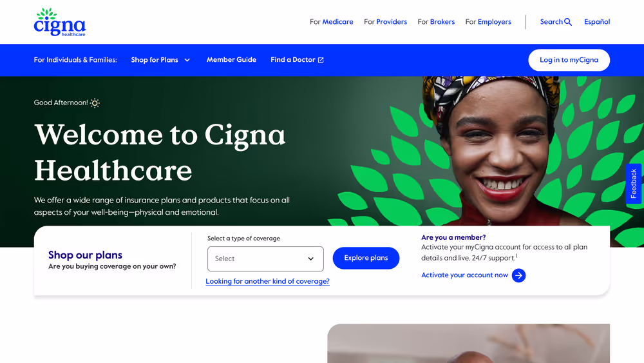
Task: Expand the Shop for Plans chevron
Action: point(187,60)
